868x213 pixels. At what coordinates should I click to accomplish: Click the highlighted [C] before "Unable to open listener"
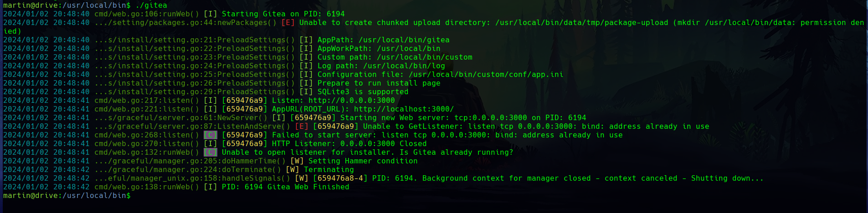point(210,152)
